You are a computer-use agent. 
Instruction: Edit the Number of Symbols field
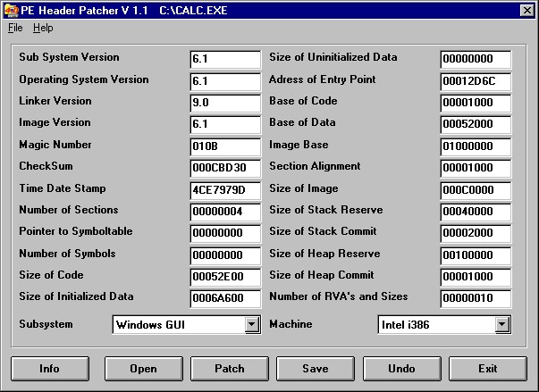pyautogui.click(x=225, y=255)
